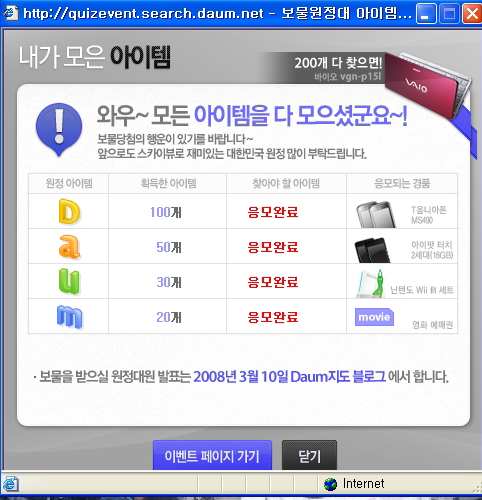
Task: Click 응모완료 status in the D row
Action: point(273,212)
